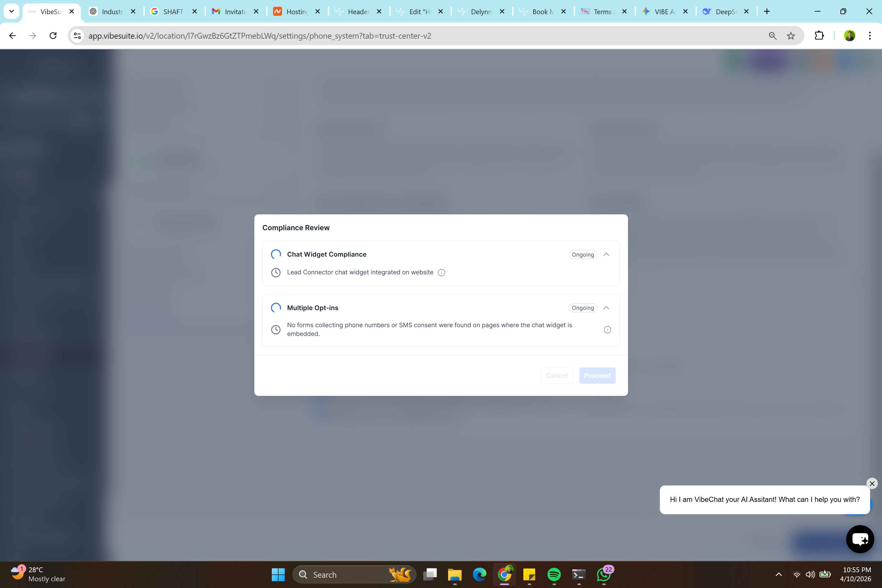
Task: Switch to the VIBE A tab
Action: click(x=665, y=12)
